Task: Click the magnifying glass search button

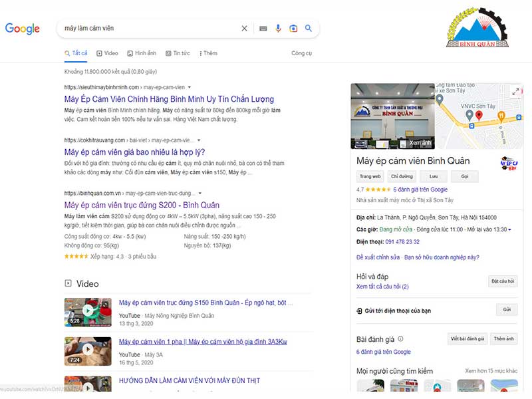Action: pos(308,28)
